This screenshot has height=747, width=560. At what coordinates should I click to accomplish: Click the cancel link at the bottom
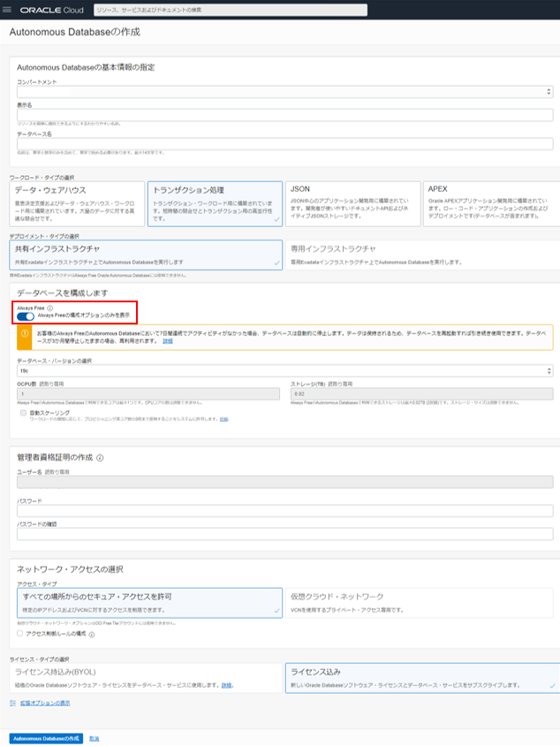coord(95,738)
